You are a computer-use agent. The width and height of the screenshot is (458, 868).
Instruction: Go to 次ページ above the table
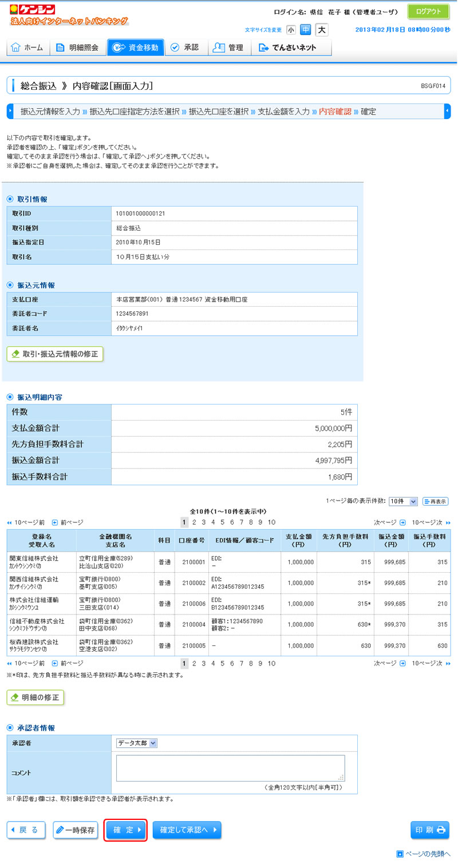[389, 522]
